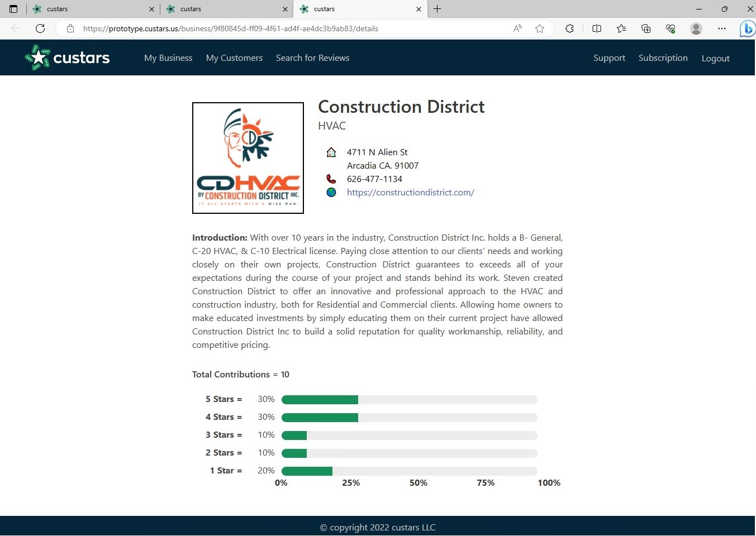Open a new tab with plus icon
Viewport: 756px width, 536px height.
tap(438, 9)
